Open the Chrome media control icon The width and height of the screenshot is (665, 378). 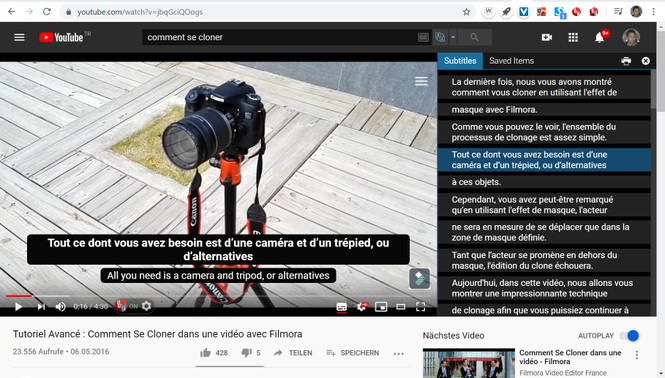coord(618,12)
